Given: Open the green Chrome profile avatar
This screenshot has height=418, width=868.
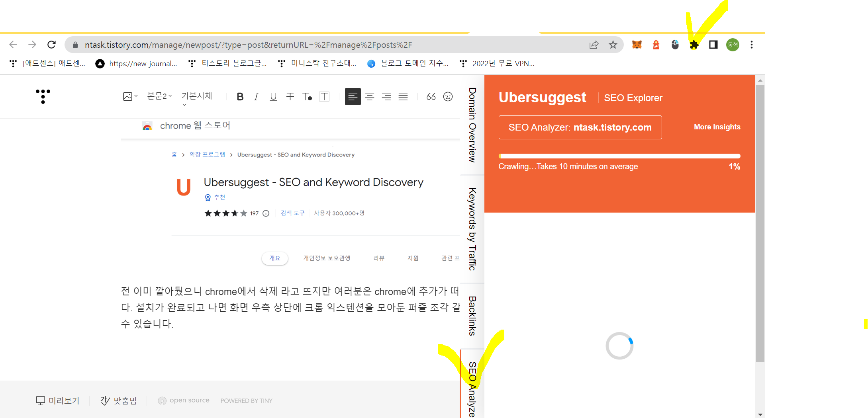Looking at the screenshot, I should click(x=733, y=45).
